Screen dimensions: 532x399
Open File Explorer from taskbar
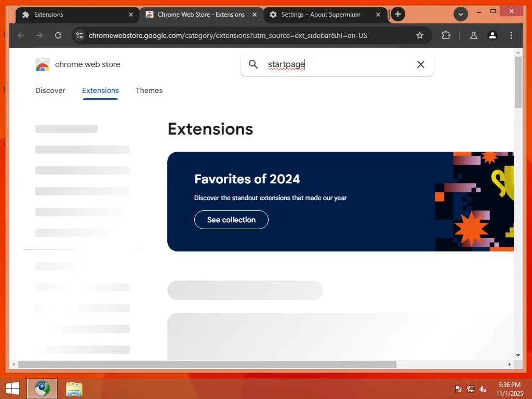(x=74, y=389)
